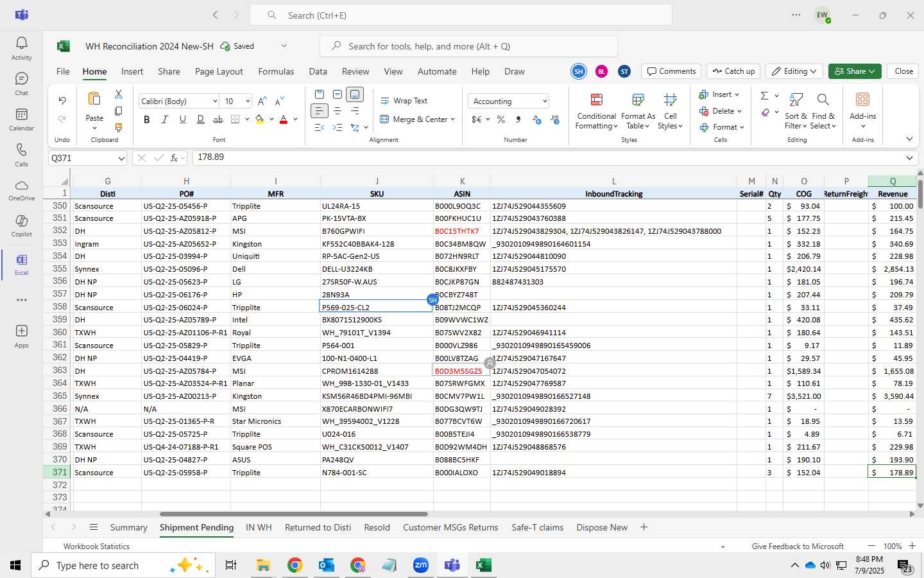The image size is (924, 578).
Task: Select the Format Painter brush icon
Action: point(119,127)
